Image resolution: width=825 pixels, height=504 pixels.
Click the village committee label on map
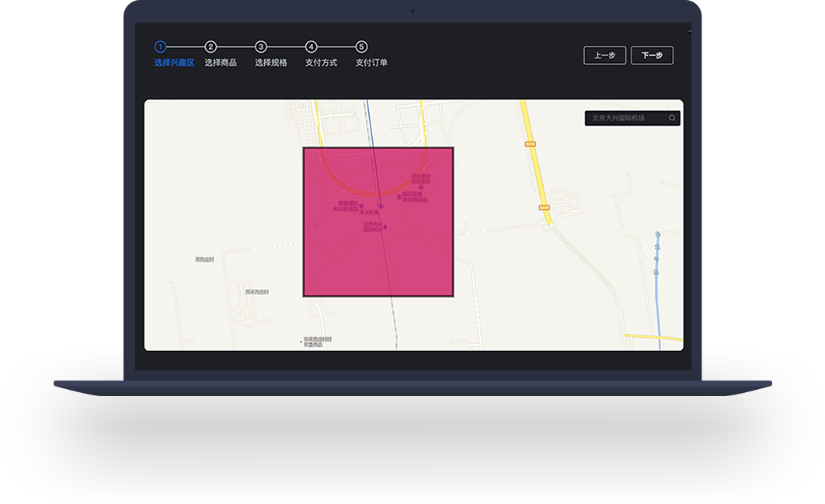point(317,342)
